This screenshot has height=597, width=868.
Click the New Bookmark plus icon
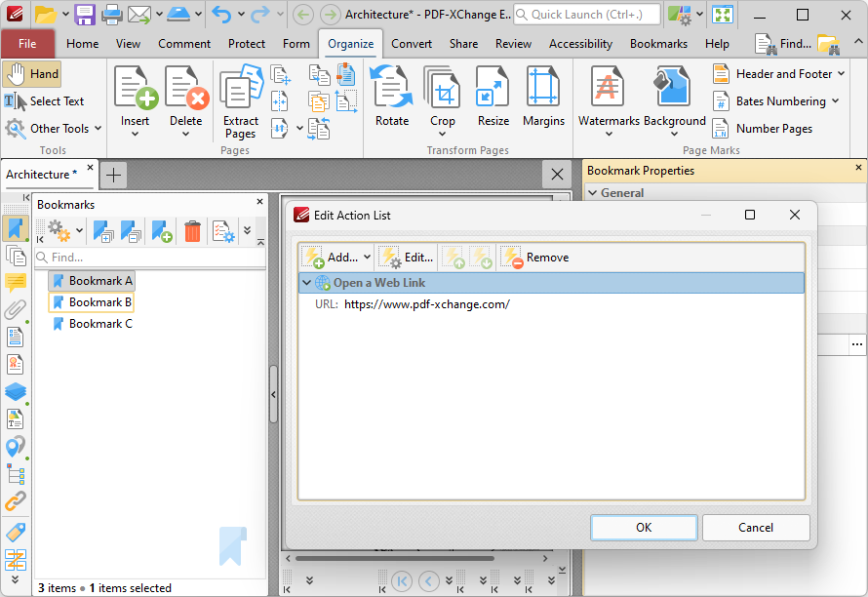[x=162, y=231]
